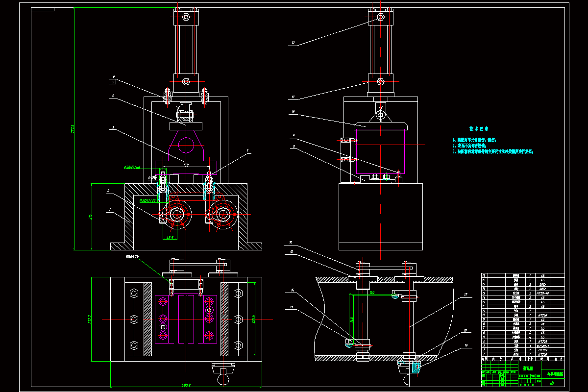Select the "φ32H7/g6" fit tolerance label
Screen dimensions: 588x392
(x=148, y=200)
